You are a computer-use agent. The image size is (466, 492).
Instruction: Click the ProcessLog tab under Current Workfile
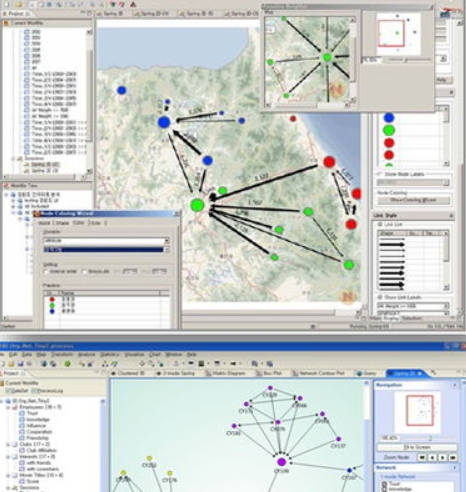pos(47,390)
